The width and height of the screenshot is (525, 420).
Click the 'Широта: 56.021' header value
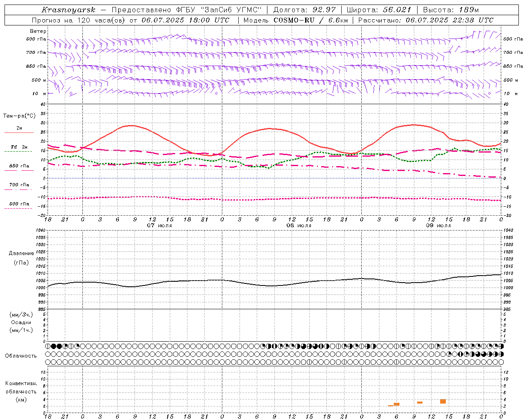click(379, 10)
